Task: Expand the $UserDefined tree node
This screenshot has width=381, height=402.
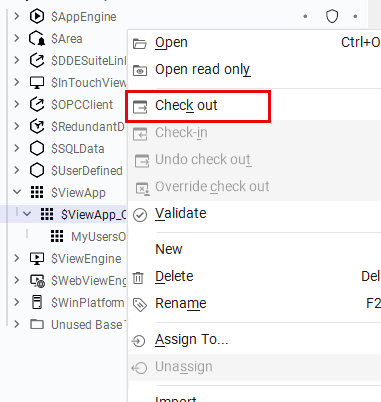Action: (x=17, y=170)
